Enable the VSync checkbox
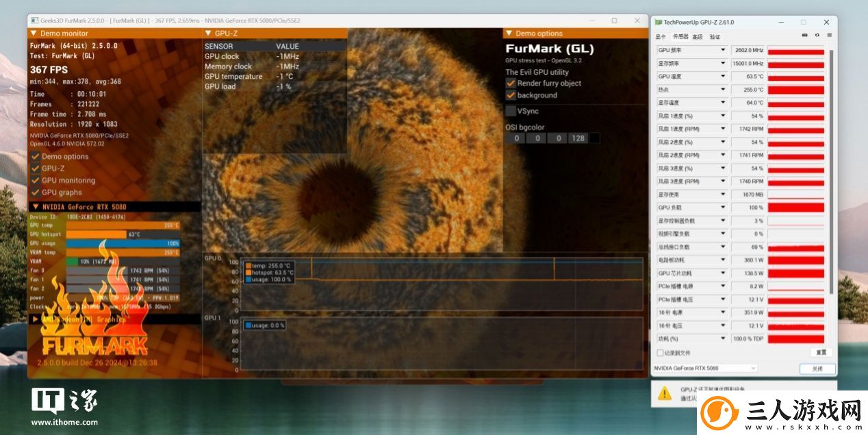 click(x=511, y=110)
